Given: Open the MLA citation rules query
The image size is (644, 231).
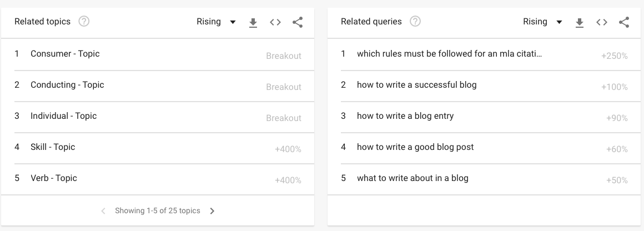Looking at the screenshot, I should coord(449,54).
